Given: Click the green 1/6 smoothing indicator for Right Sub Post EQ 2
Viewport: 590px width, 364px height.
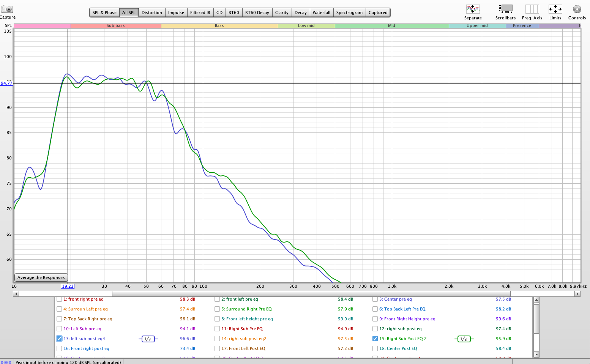Looking at the screenshot, I should coord(464,339).
